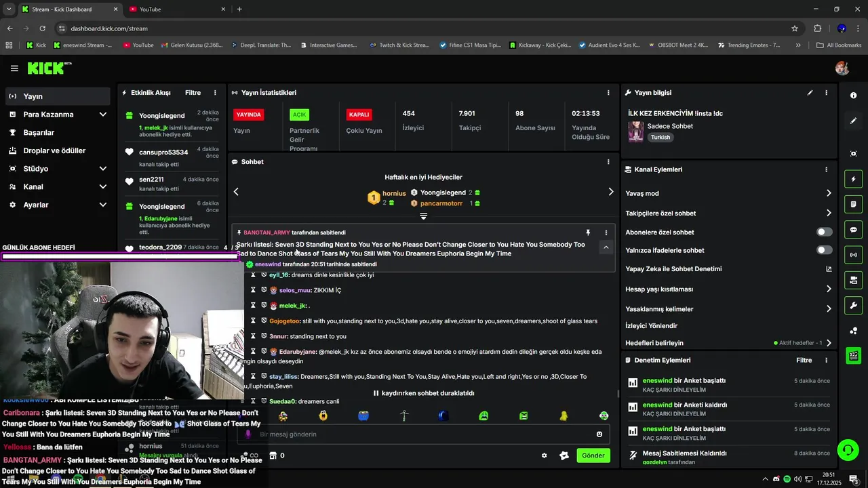
Task: Open the green headset support button
Action: (x=847, y=449)
